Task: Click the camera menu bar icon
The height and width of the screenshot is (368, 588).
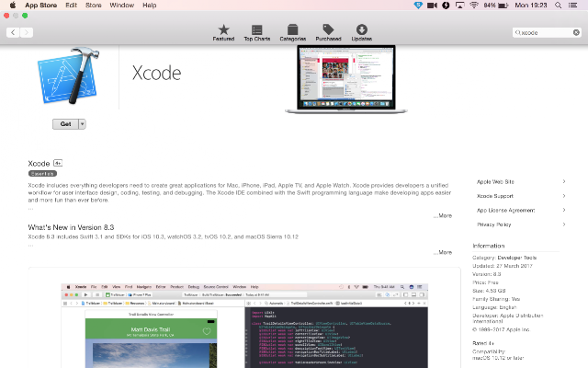Action: tap(432, 6)
